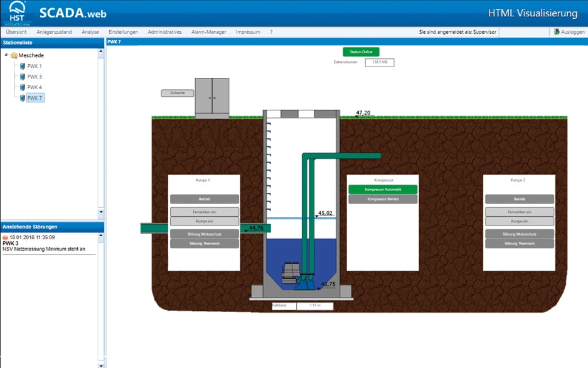588x368 pixels.
Task: Open the Impressum menu
Action: pos(248,32)
